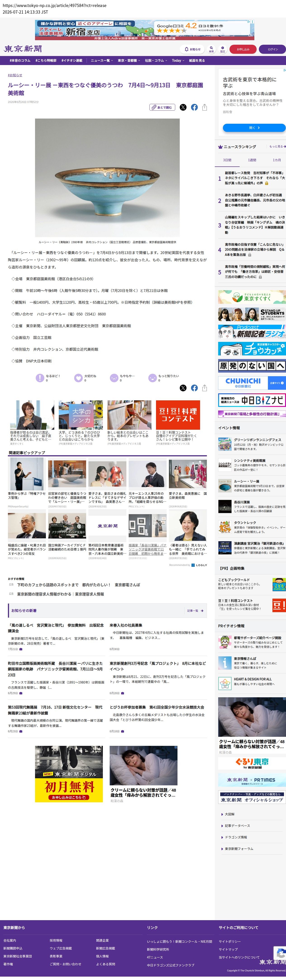Open the settings gear icon in header

(223, 49)
